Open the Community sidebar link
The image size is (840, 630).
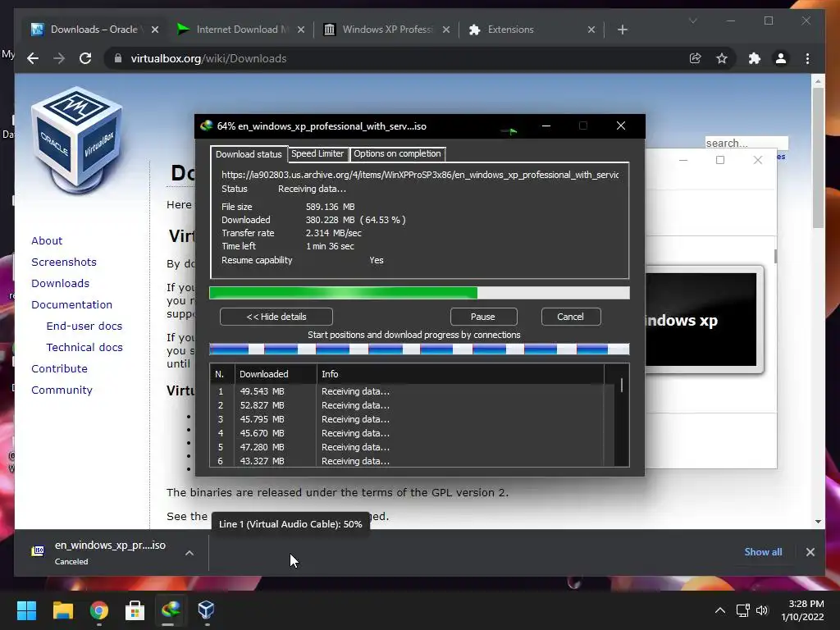(62, 390)
